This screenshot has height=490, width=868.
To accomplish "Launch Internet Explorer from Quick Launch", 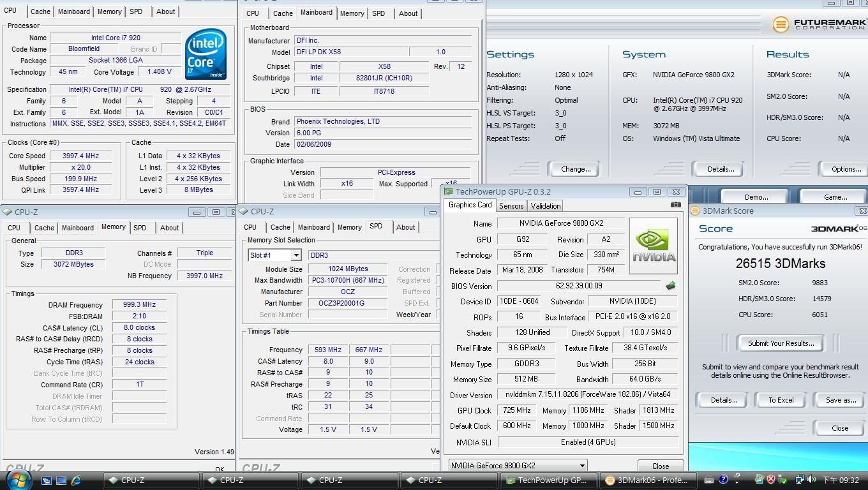I will pos(76,480).
